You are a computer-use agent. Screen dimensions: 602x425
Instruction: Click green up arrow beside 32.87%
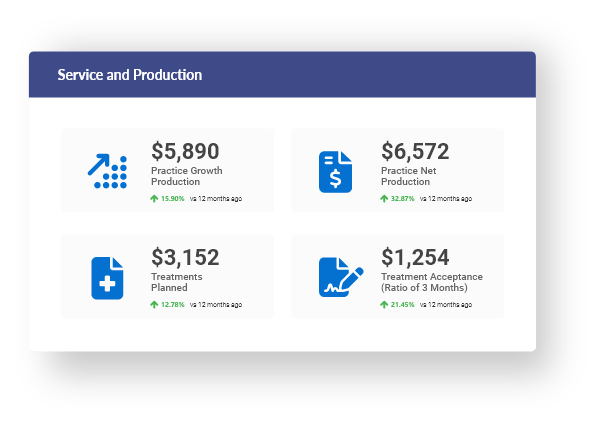point(384,198)
